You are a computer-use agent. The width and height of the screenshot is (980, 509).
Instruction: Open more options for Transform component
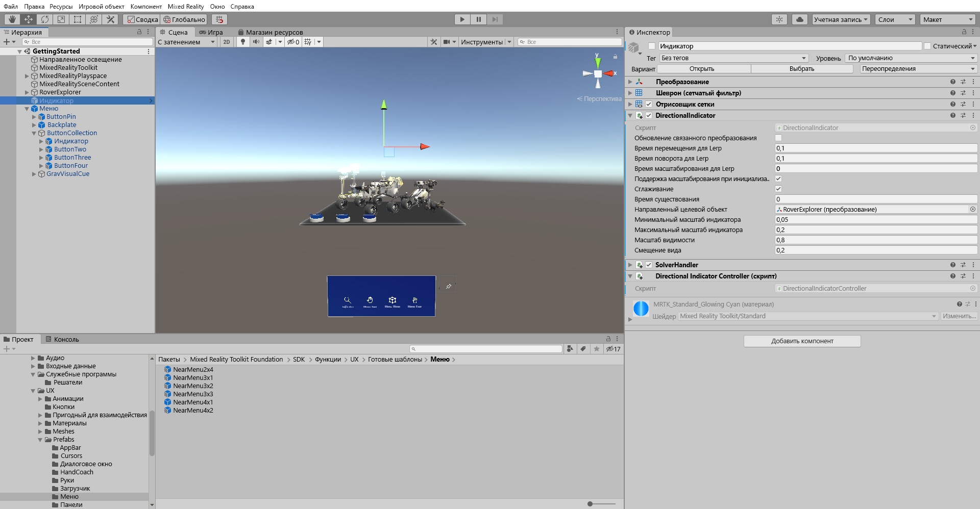click(973, 82)
